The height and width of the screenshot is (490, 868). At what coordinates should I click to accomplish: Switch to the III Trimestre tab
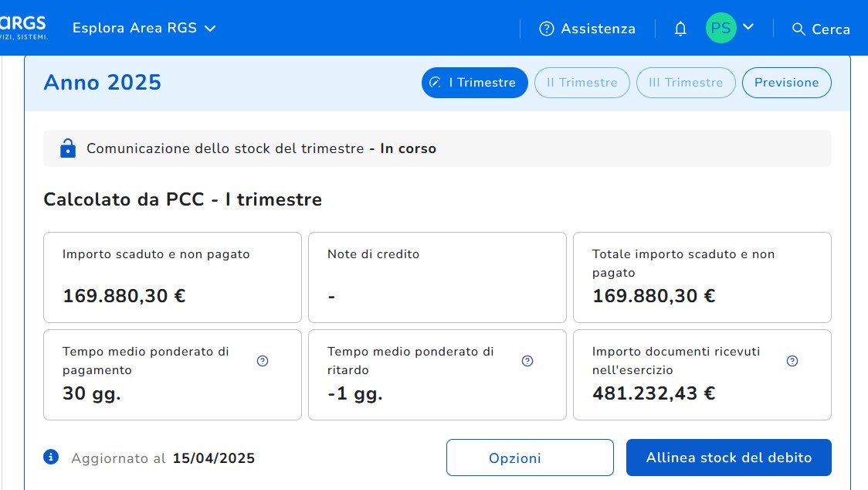(x=686, y=83)
